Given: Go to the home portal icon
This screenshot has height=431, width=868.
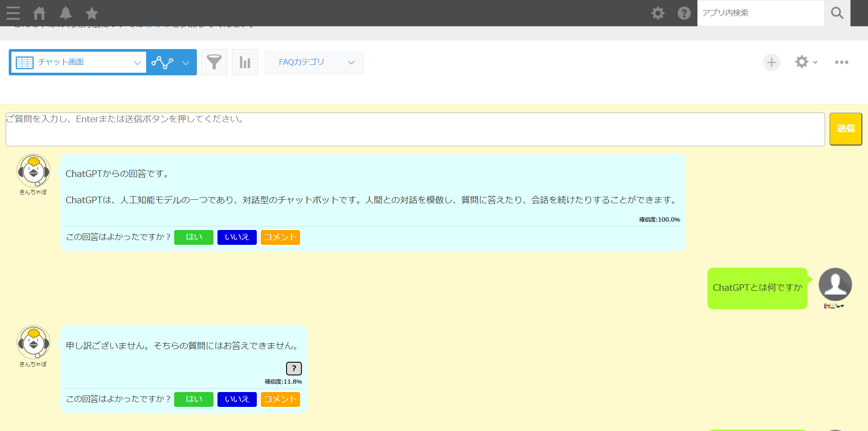Looking at the screenshot, I should point(39,13).
